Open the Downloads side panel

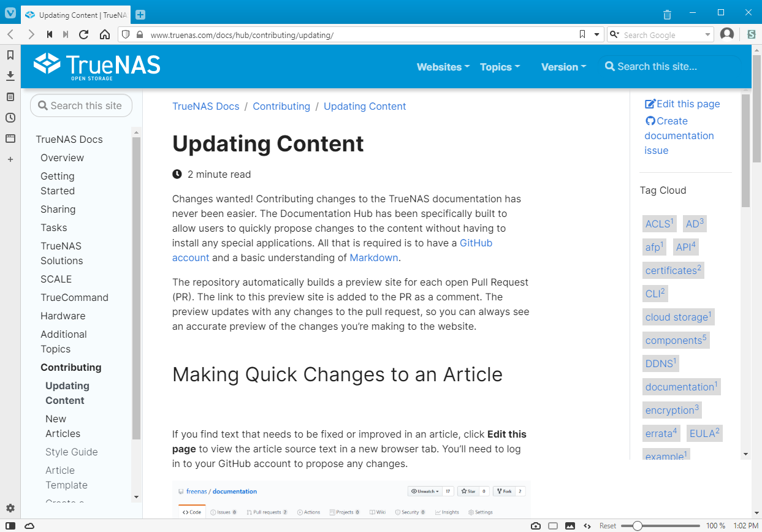point(10,76)
